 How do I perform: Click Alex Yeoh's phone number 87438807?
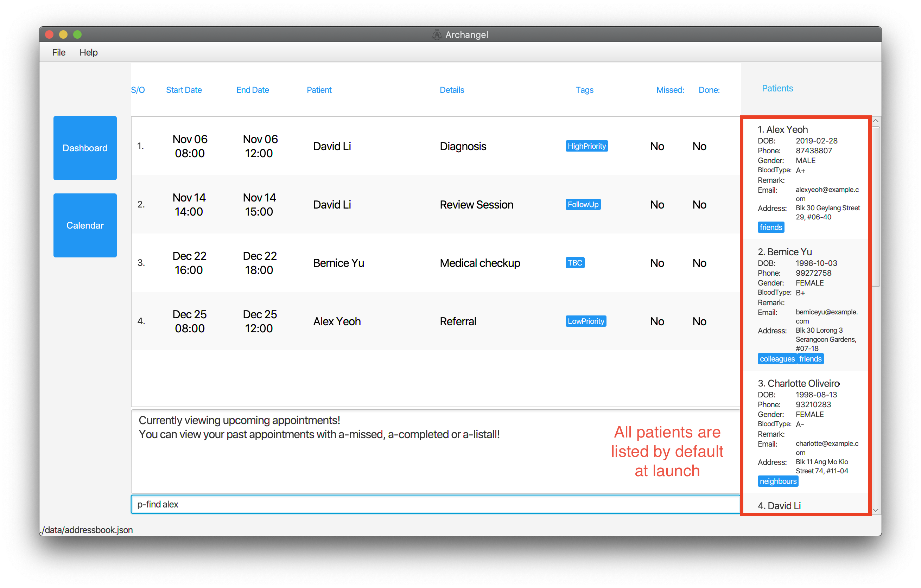(813, 151)
